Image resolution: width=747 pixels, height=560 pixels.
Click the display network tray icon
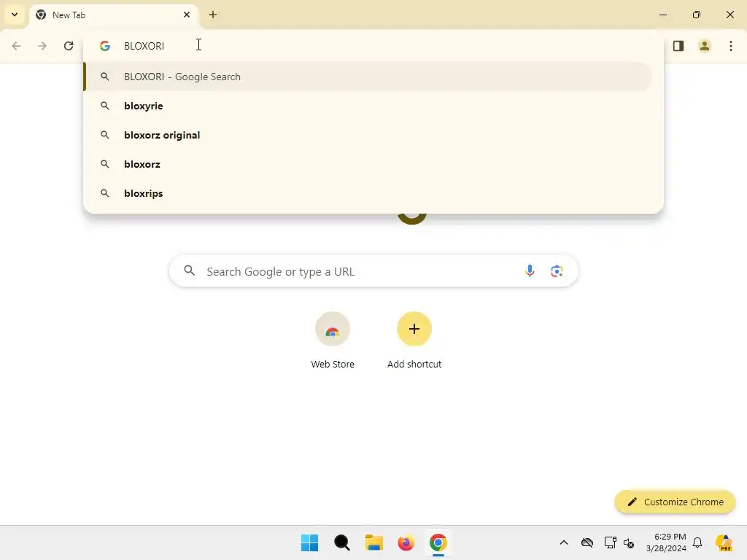tap(611, 542)
